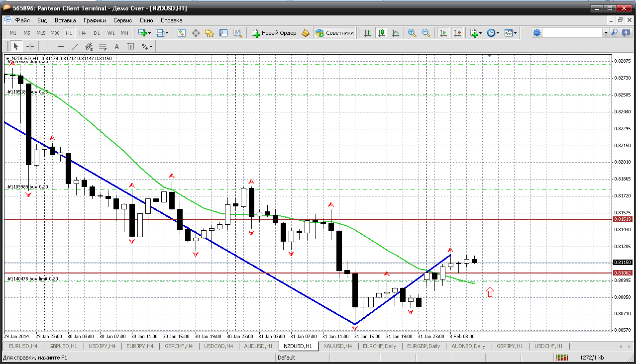Image resolution: width=636 pixels, height=364 pixels.
Task: Open the Сервис menu
Action: [122, 20]
